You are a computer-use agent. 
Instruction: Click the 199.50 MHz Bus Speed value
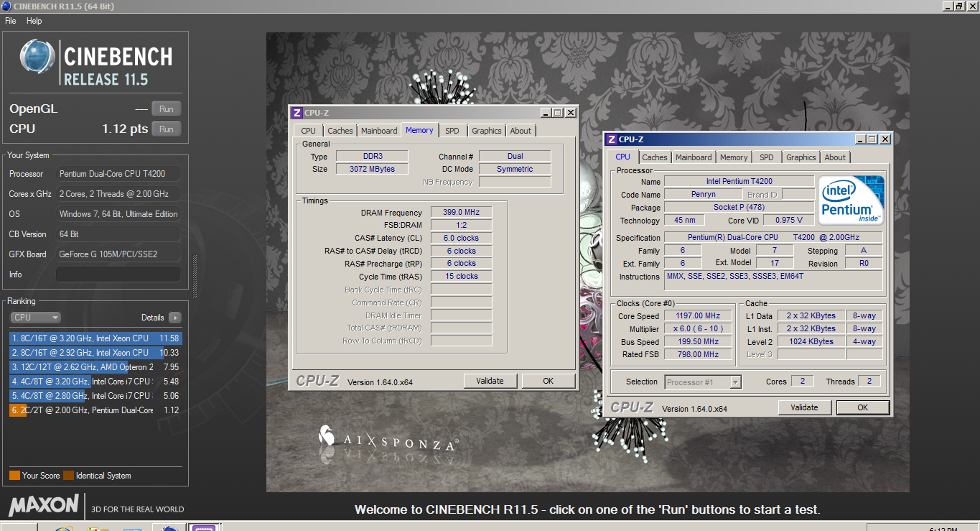click(x=698, y=342)
